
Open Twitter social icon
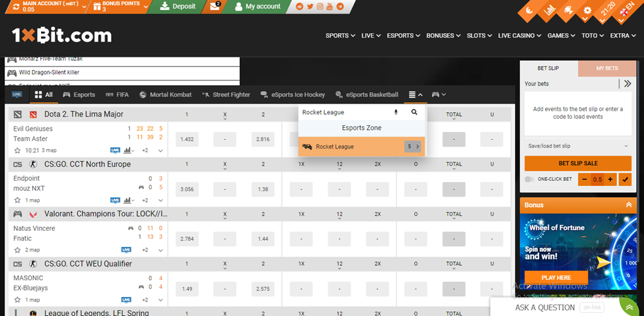coord(310,7)
